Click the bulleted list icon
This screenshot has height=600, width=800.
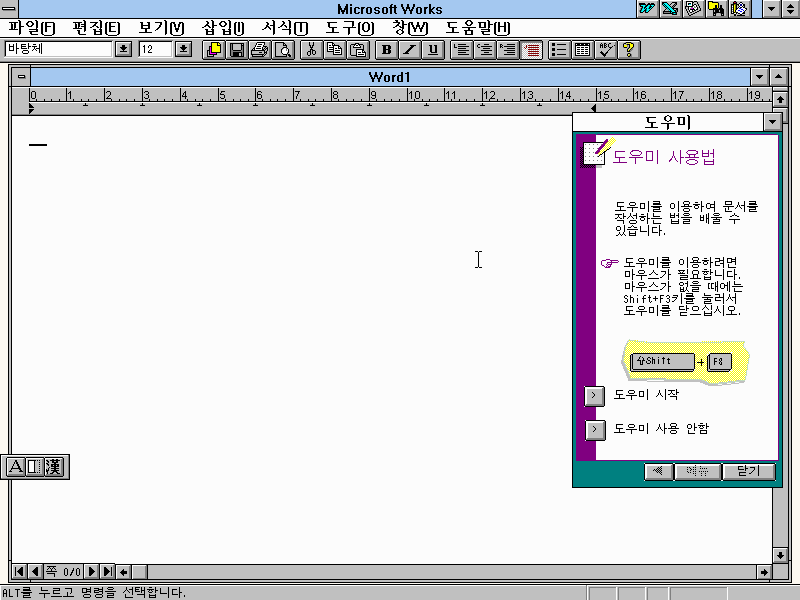[x=559, y=49]
